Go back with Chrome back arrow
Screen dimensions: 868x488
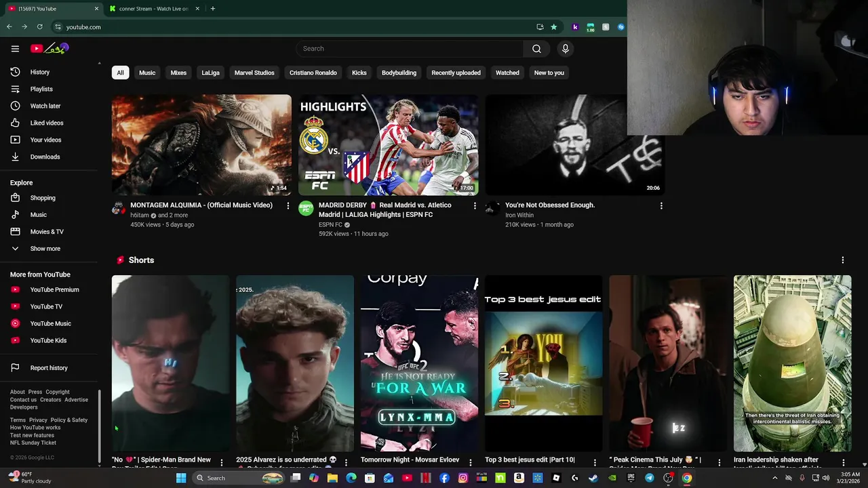click(9, 27)
